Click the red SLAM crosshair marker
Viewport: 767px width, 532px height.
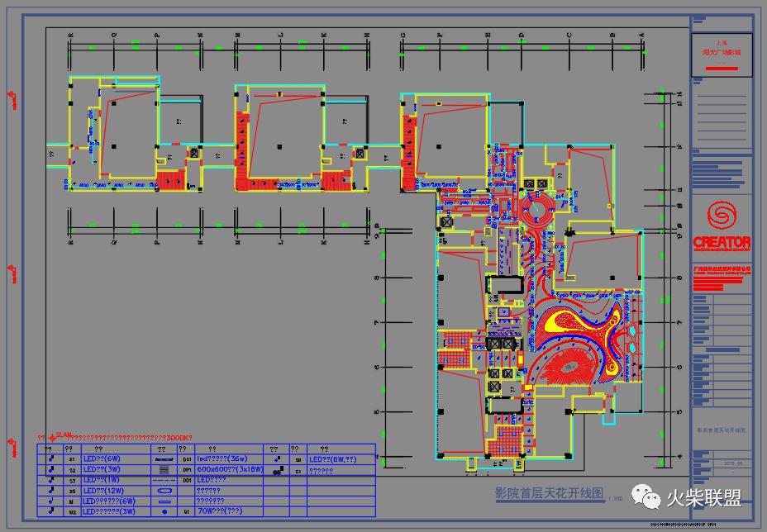(x=52, y=436)
